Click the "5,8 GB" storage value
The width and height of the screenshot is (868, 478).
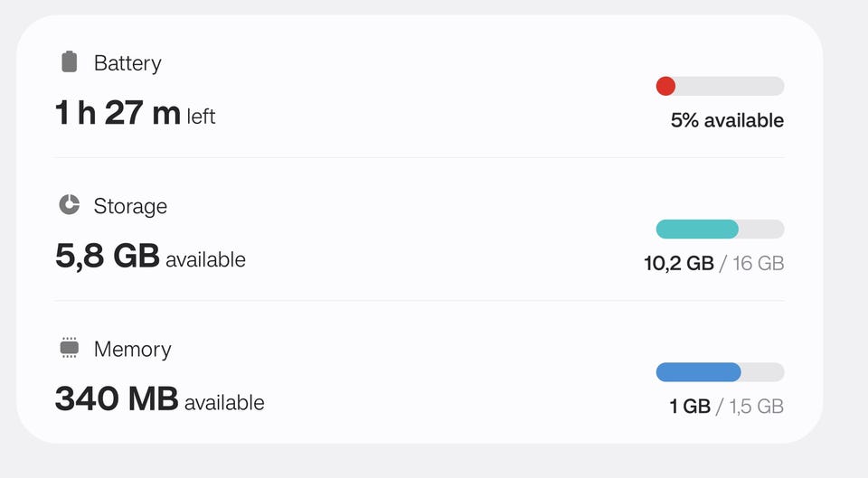click(x=108, y=257)
